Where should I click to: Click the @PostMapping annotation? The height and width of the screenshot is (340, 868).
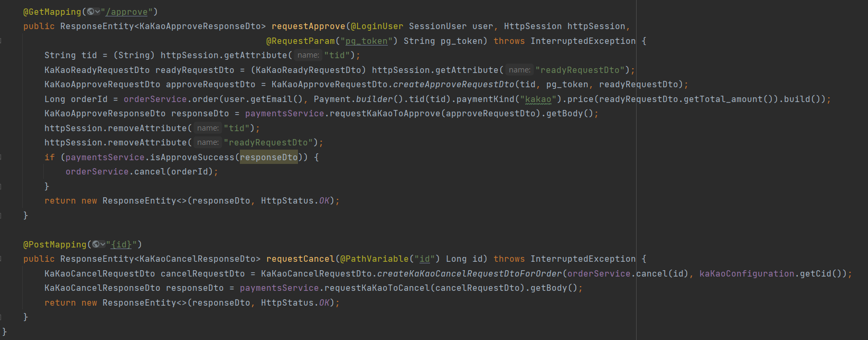tap(55, 244)
